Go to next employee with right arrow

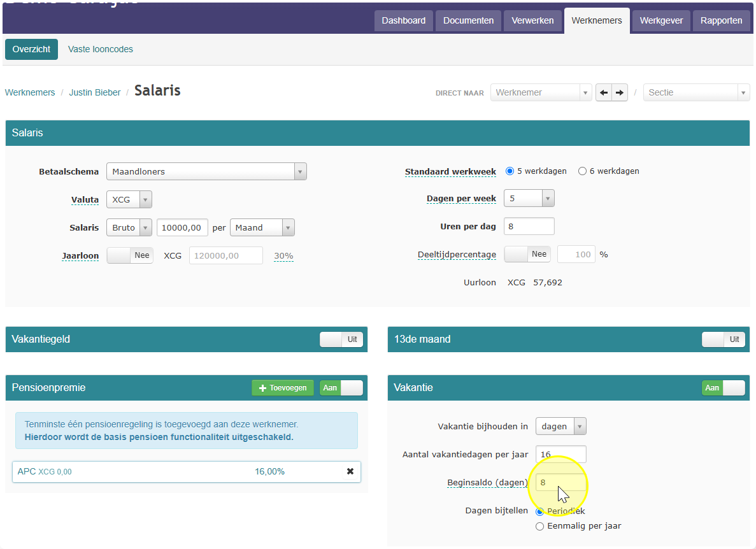tap(620, 92)
